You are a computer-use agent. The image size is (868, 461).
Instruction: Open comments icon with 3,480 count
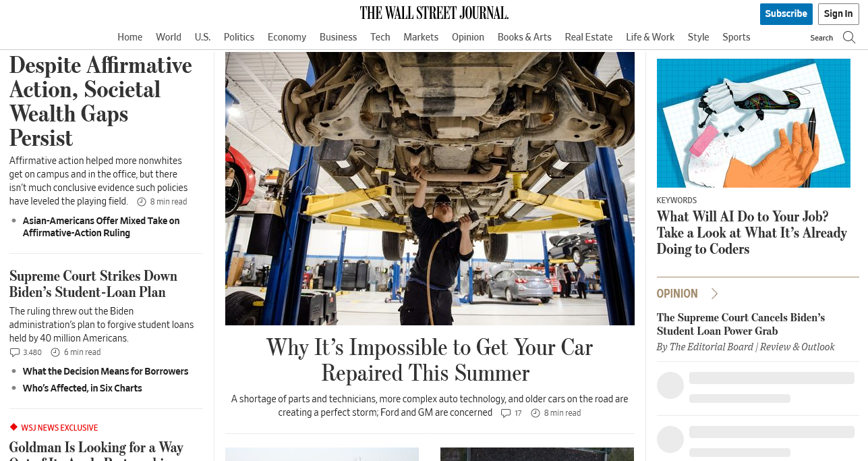(x=15, y=352)
